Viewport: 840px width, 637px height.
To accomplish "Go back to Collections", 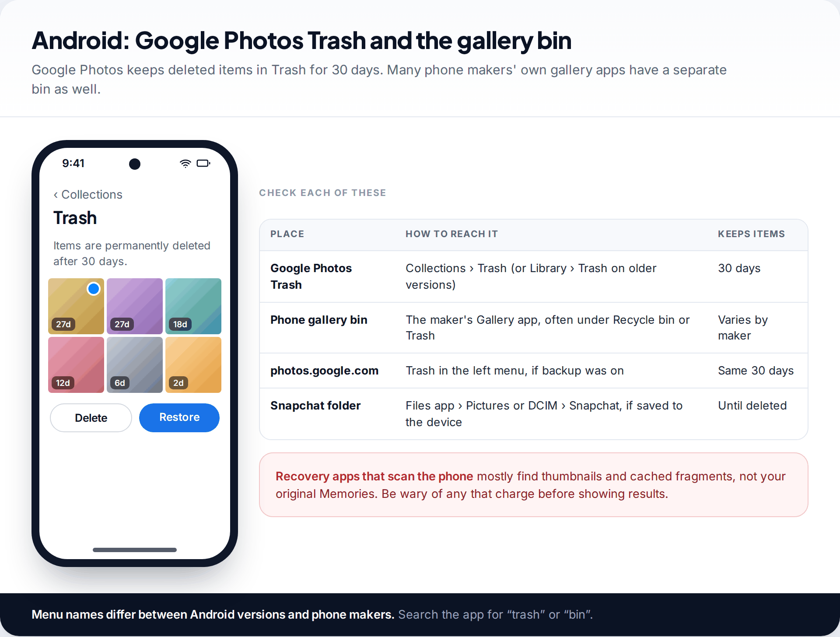I will tap(88, 195).
